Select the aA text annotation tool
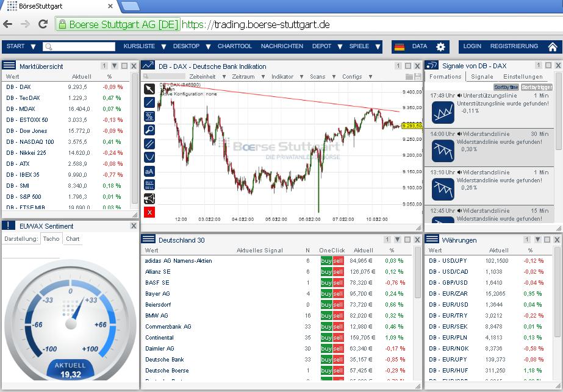563x392 pixels. click(x=149, y=171)
